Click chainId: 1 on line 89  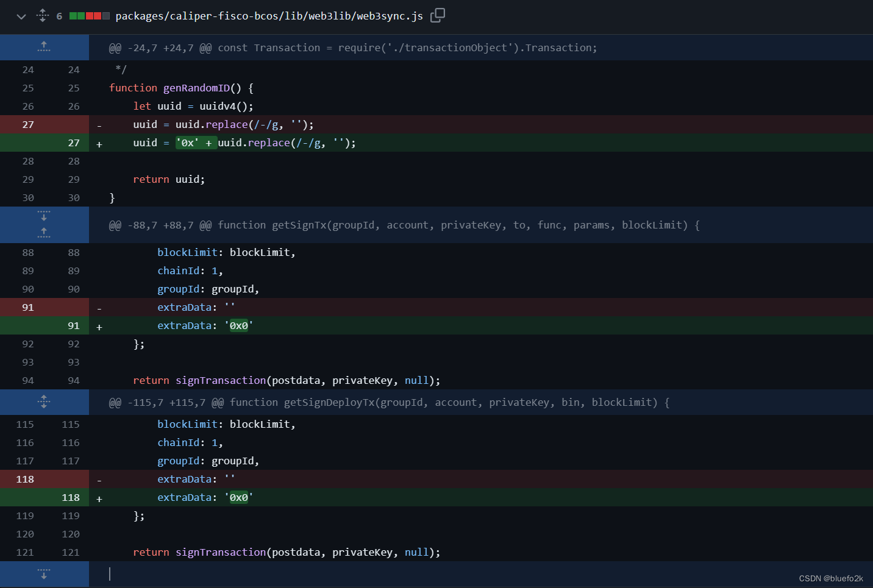point(190,271)
